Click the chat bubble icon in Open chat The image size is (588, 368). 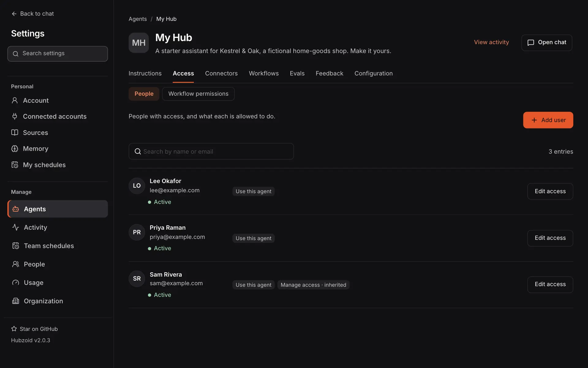[x=531, y=43]
